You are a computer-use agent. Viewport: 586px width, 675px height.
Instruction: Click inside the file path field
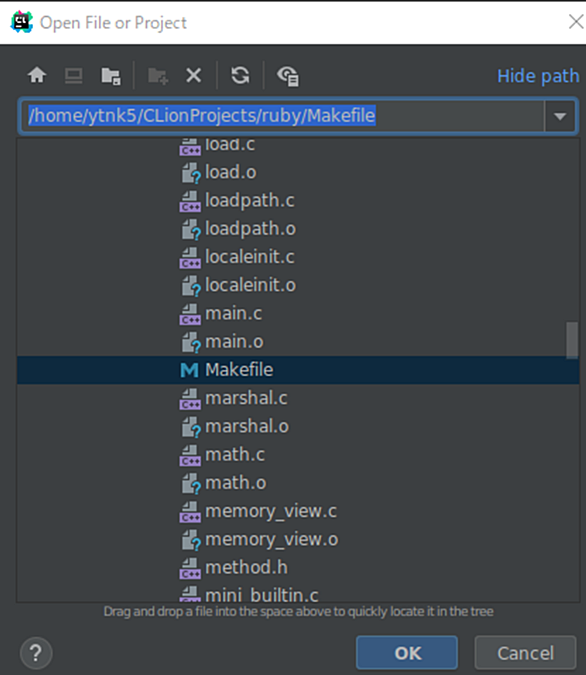click(x=282, y=116)
